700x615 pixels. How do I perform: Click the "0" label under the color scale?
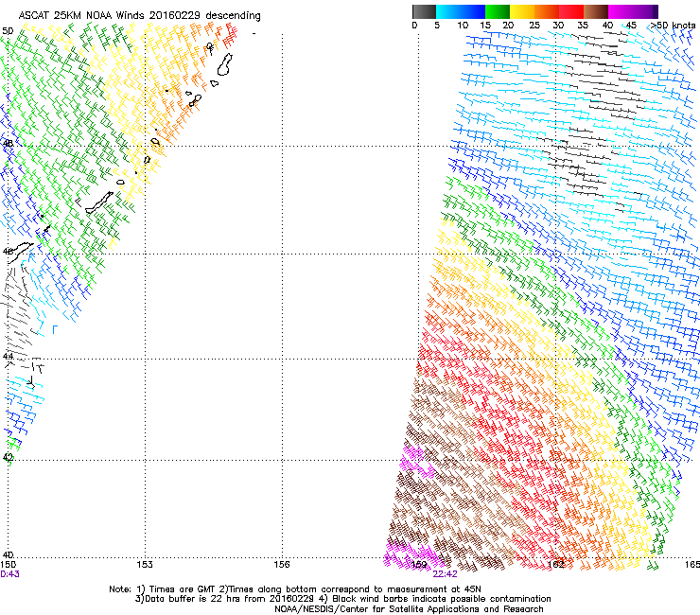(414, 26)
